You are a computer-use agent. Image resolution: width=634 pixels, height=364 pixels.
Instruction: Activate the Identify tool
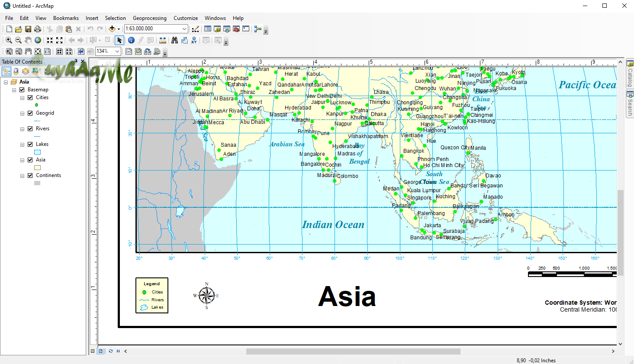coord(131,40)
